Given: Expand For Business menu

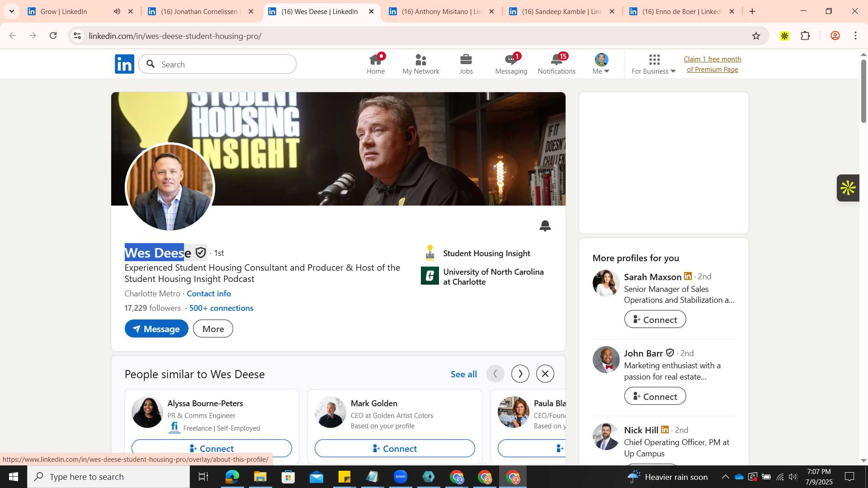Looking at the screenshot, I should pos(654,64).
